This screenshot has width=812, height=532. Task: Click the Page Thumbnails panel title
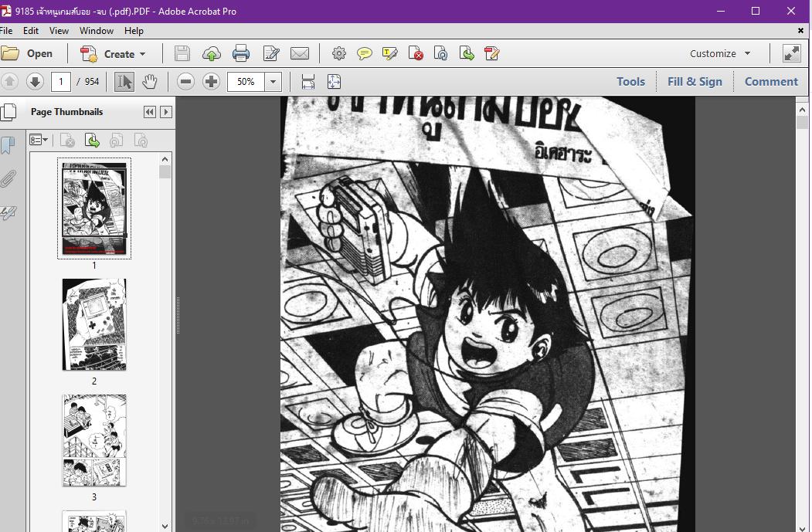click(66, 112)
